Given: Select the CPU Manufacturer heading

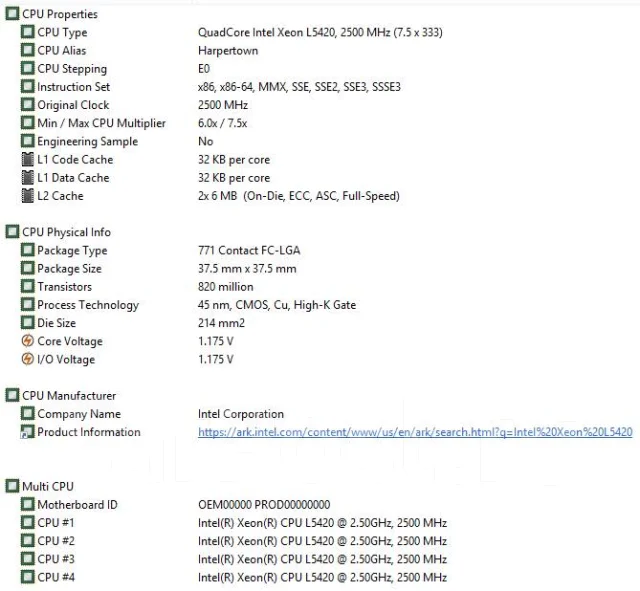Looking at the screenshot, I should coord(69,395).
